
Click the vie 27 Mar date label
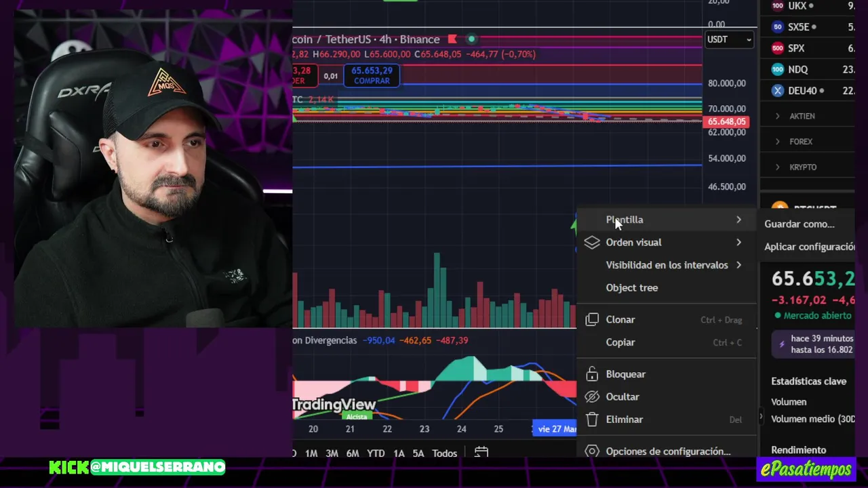[555, 429]
